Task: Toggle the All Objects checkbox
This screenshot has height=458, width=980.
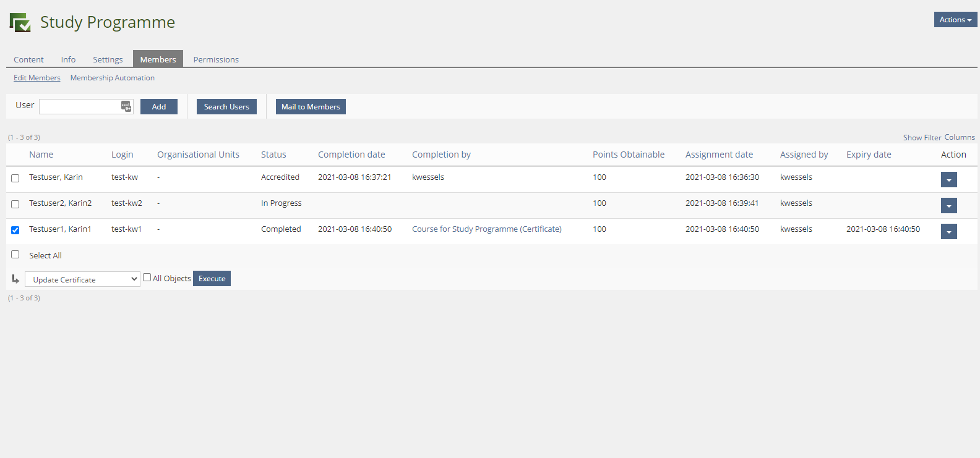Action: click(x=147, y=278)
